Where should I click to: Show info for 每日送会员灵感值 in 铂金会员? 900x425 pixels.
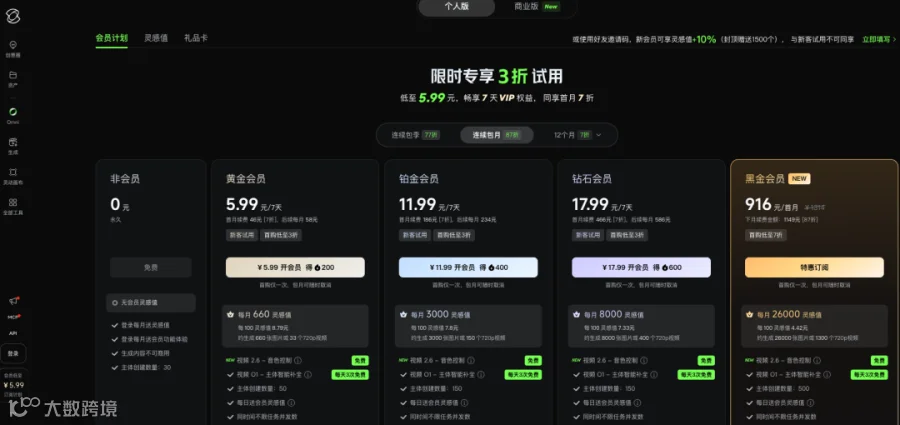pos(464,403)
